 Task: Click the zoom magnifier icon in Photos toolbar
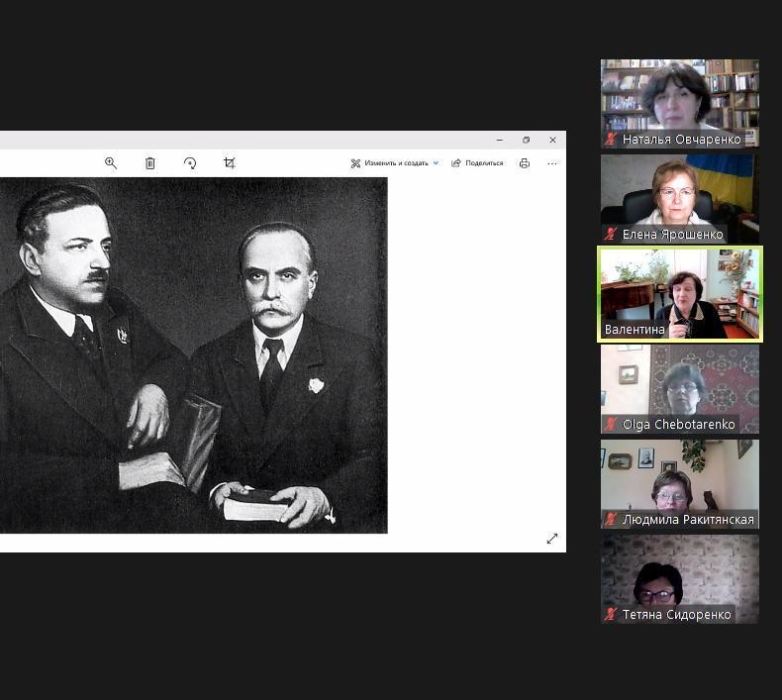point(111,163)
